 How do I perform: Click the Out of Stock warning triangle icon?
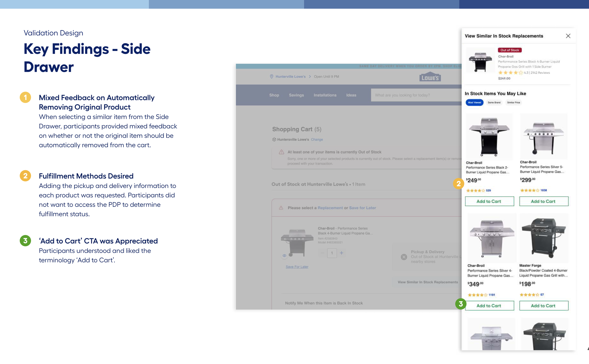coord(281,152)
